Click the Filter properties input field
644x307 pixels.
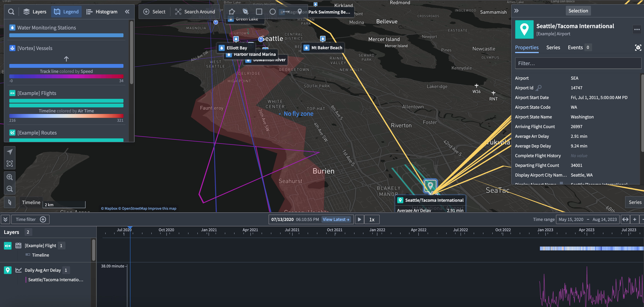coord(578,63)
